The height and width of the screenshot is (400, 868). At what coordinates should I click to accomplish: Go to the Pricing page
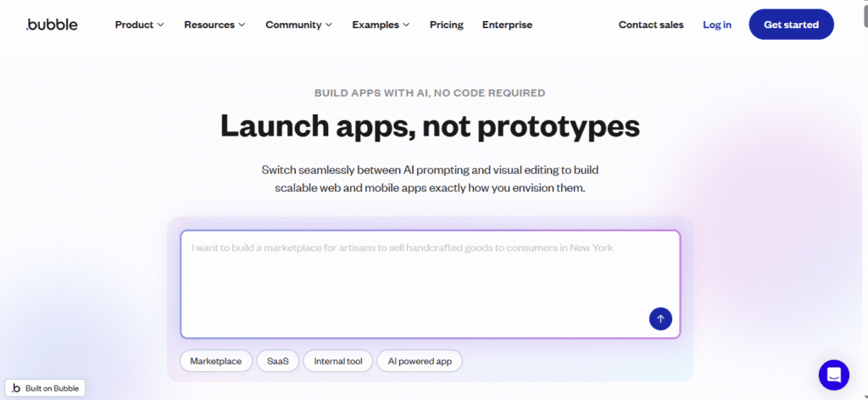pyautogui.click(x=447, y=25)
